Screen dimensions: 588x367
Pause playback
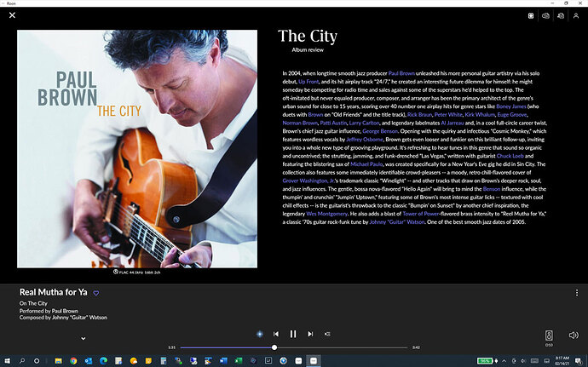click(293, 334)
